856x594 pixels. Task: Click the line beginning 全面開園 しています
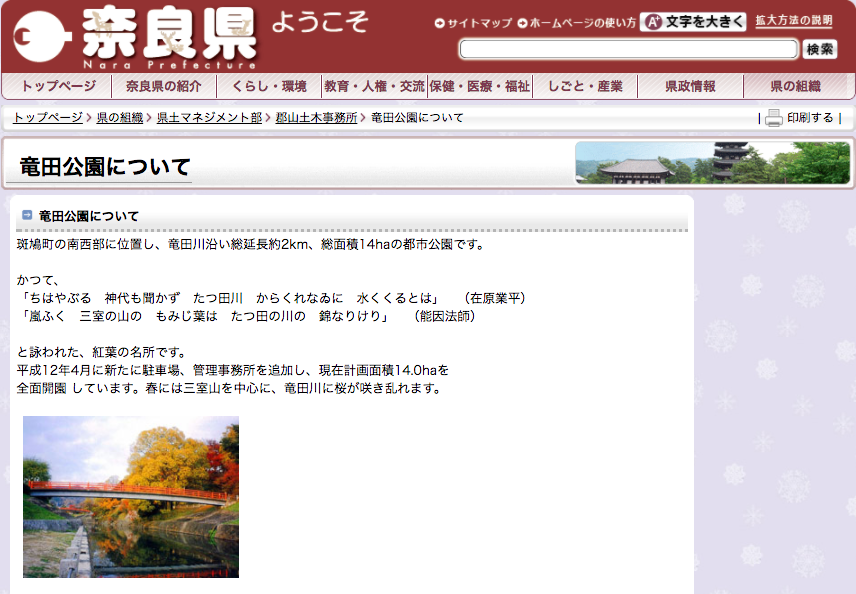point(229,388)
